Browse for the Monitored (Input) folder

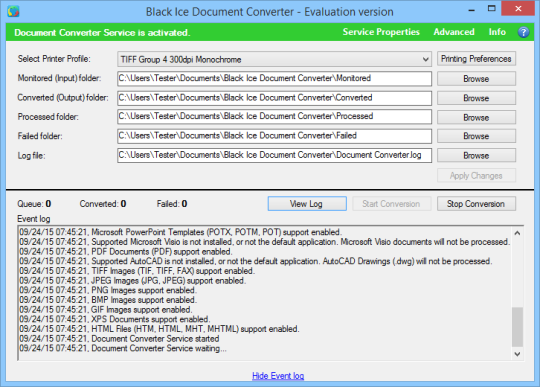pos(476,79)
